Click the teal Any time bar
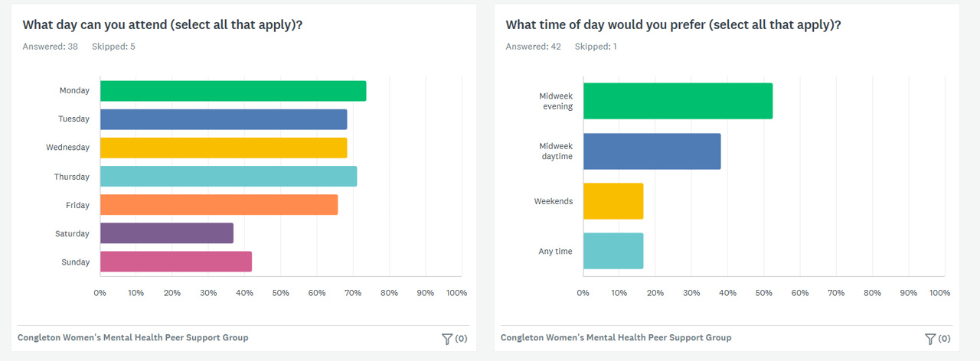The image size is (980, 361). click(613, 251)
